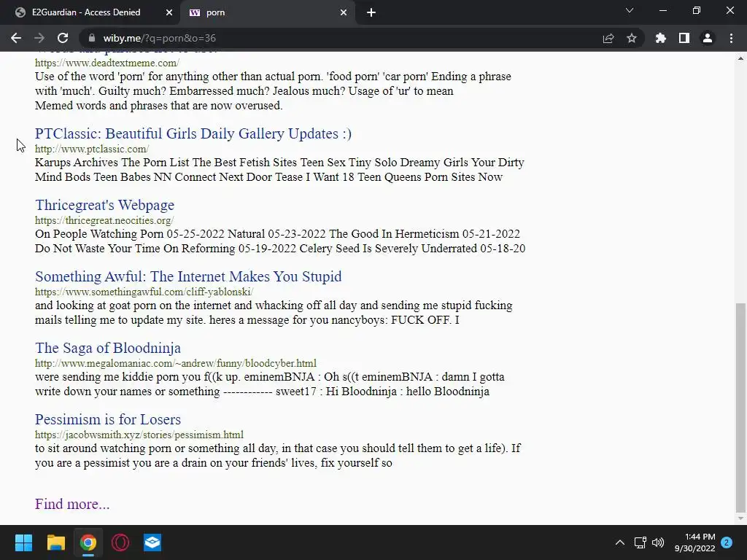Open The Saga of Bloodninja link
This screenshot has height=560, width=747.
coord(108,348)
